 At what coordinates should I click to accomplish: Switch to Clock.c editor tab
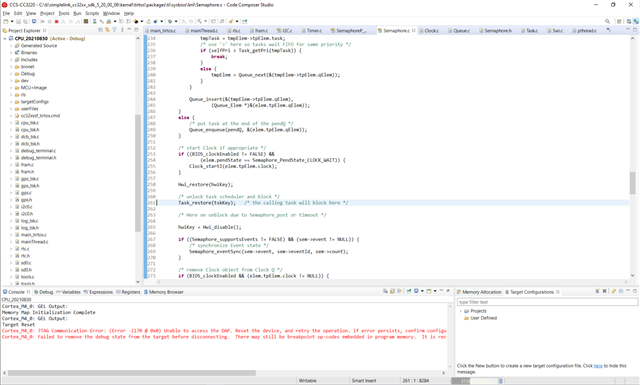coord(429,31)
